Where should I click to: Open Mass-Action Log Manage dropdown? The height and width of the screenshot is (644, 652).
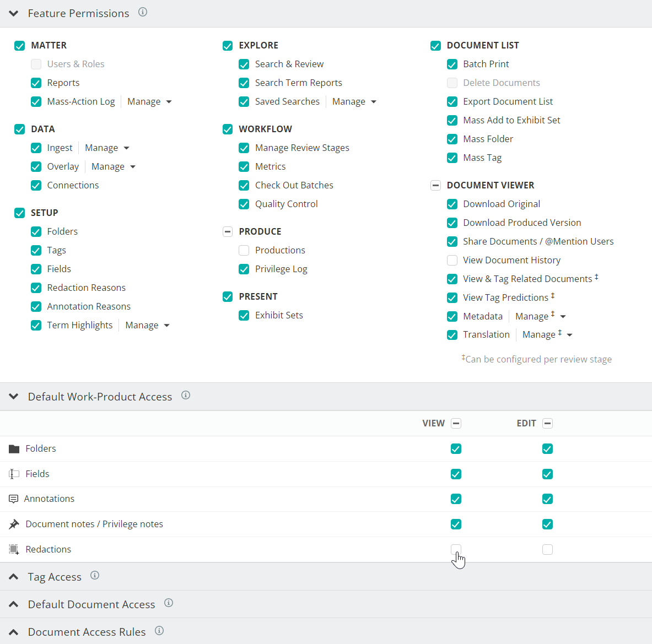pos(149,102)
